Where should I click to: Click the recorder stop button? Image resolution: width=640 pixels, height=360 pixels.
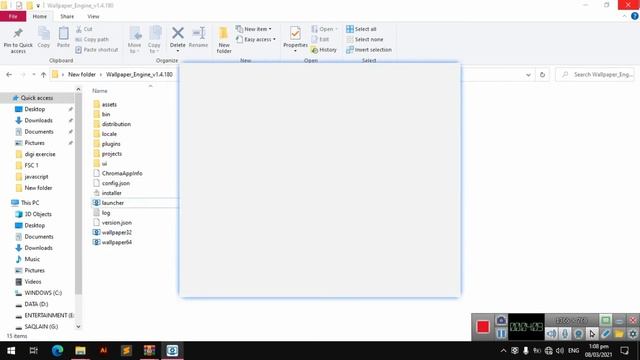(483, 327)
